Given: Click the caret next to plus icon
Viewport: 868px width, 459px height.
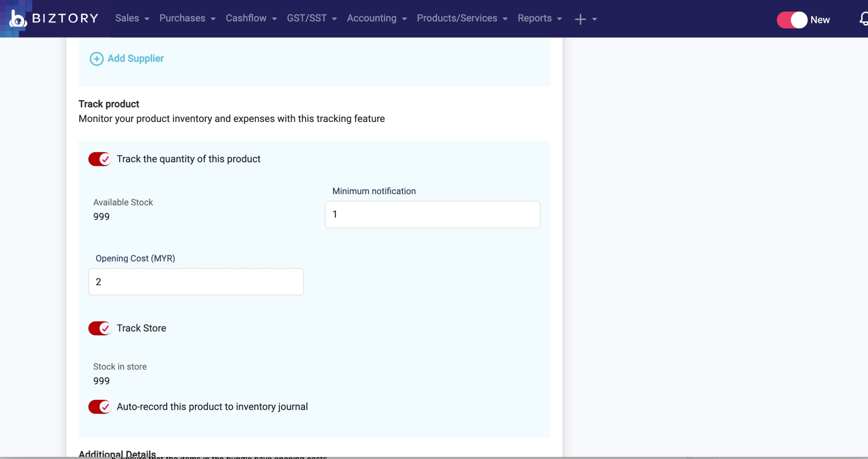Looking at the screenshot, I should point(594,19).
